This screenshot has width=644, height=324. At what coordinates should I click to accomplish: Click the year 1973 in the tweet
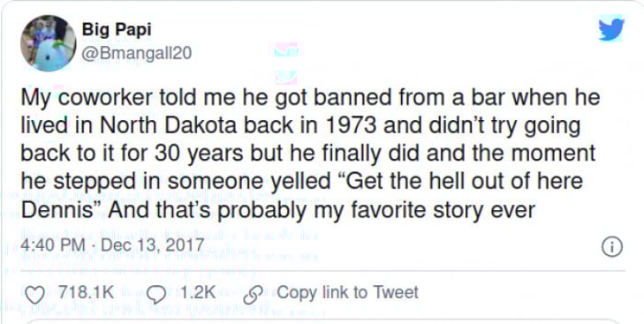pyautogui.click(x=357, y=125)
